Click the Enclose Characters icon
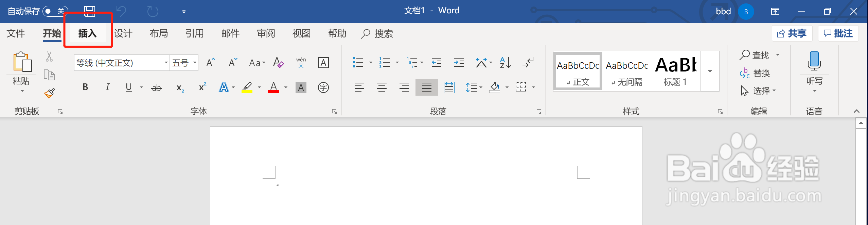868x225 pixels. pos(323,87)
